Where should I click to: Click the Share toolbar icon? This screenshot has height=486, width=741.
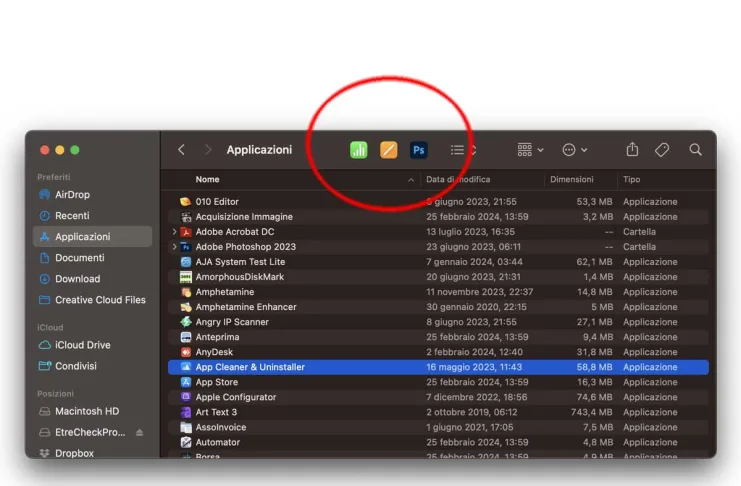pyautogui.click(x=632, y=149)
